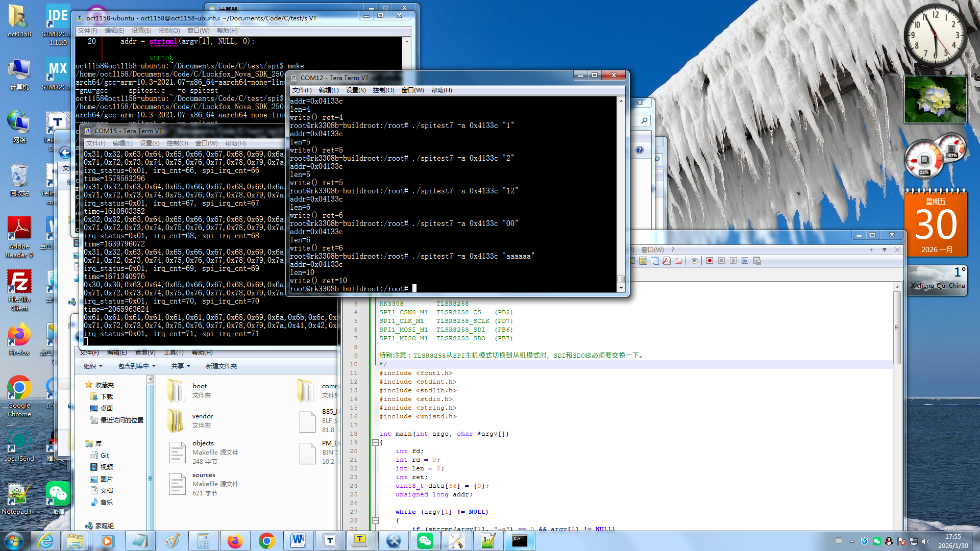Viewport: 980px width, 551px height.
Task: Click the macro playback icon
Action: tap(733, 261)
